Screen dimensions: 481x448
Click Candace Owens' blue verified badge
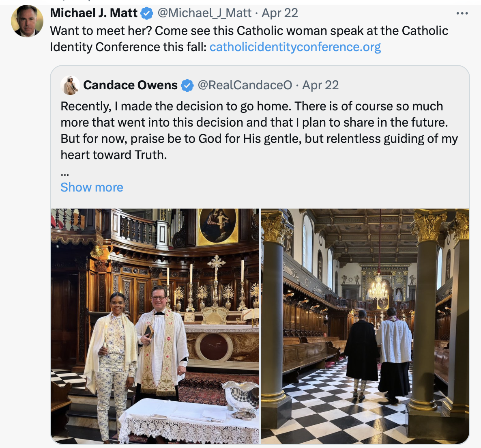click(187, 85)
